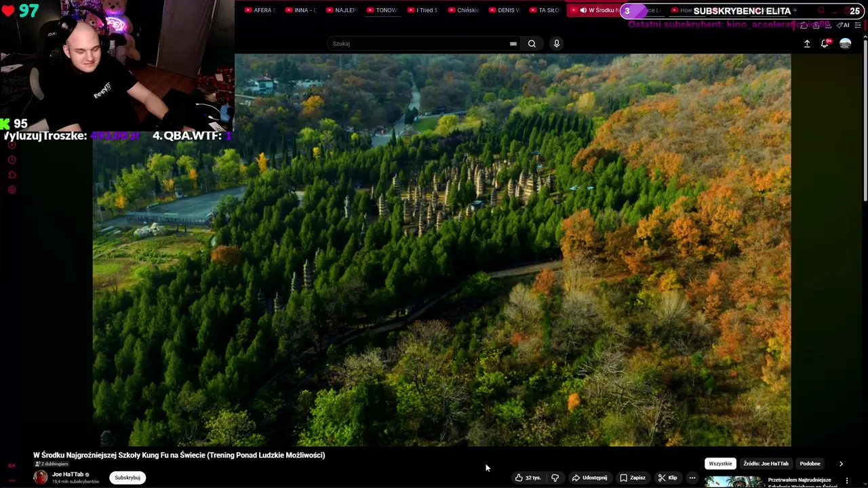Save the video with Zapisz
The width and height of the screenshot is (868, 488).
[x=633, y=478]
